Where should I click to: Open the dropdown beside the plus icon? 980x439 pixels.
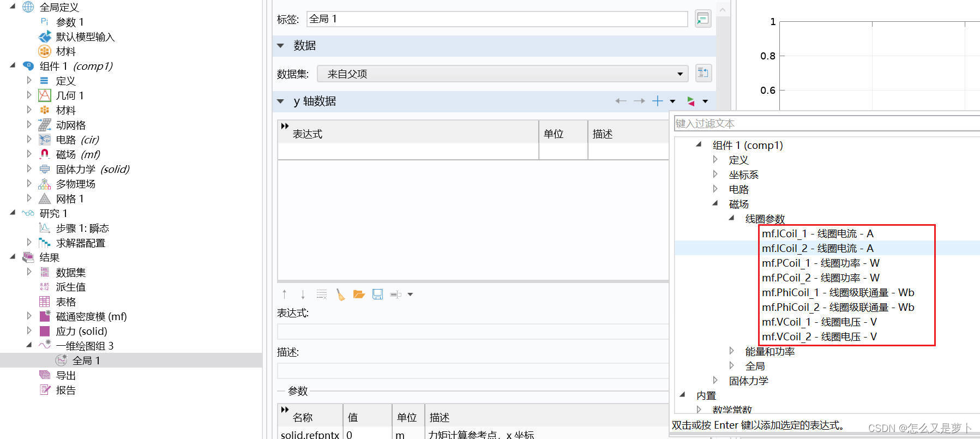(672, 101)
